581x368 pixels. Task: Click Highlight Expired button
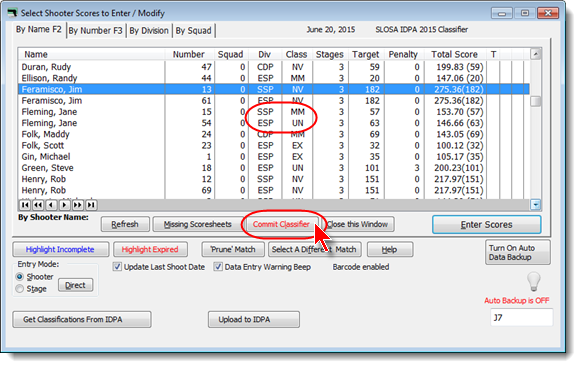(x=150, y=249)
